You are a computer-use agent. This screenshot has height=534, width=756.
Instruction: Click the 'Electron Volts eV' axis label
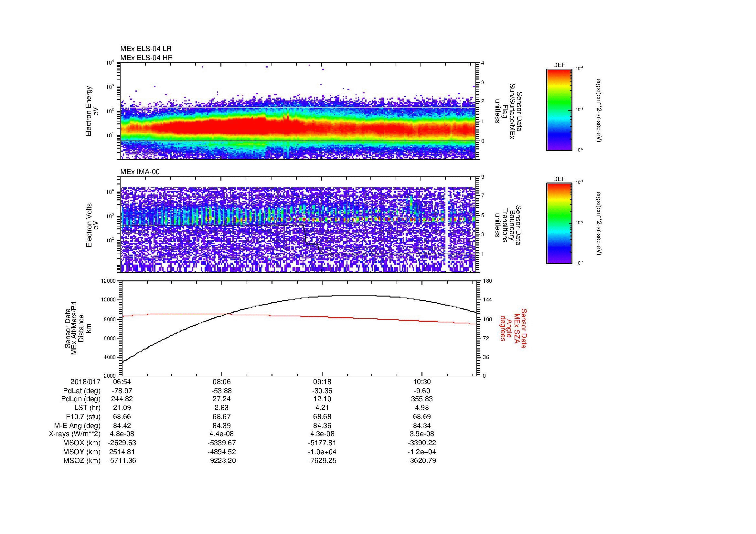coord(92,225)
